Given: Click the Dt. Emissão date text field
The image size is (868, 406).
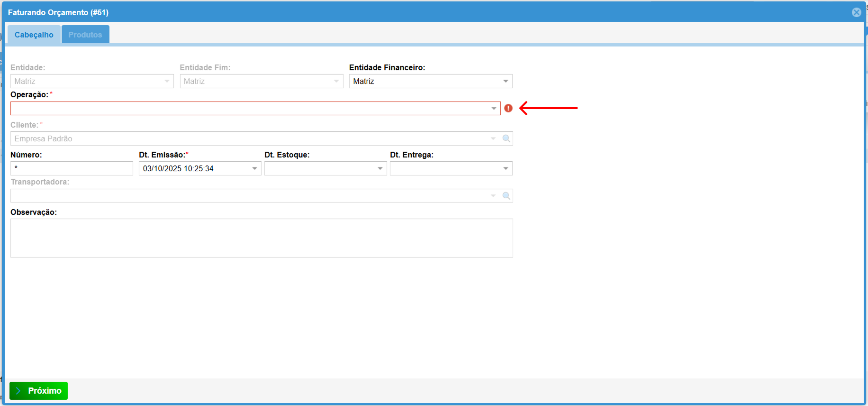Looking at the screenshot, I should click(194, 169).
